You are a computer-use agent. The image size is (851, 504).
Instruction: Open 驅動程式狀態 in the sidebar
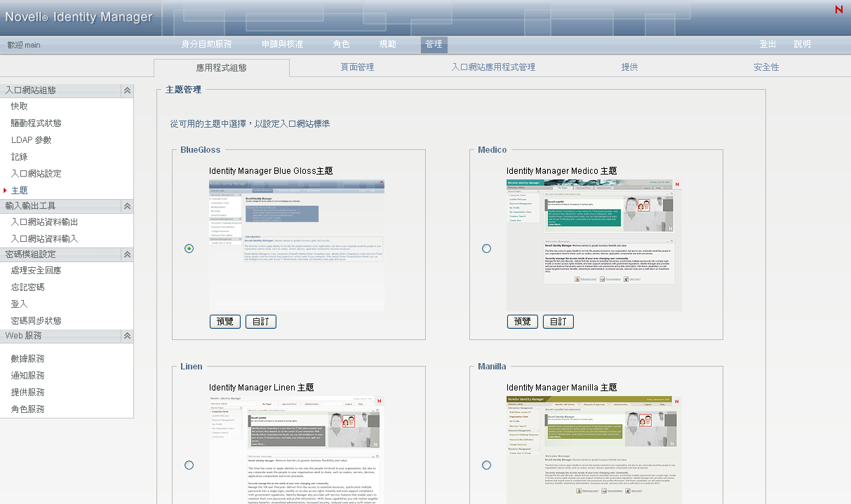coord(36,123)
